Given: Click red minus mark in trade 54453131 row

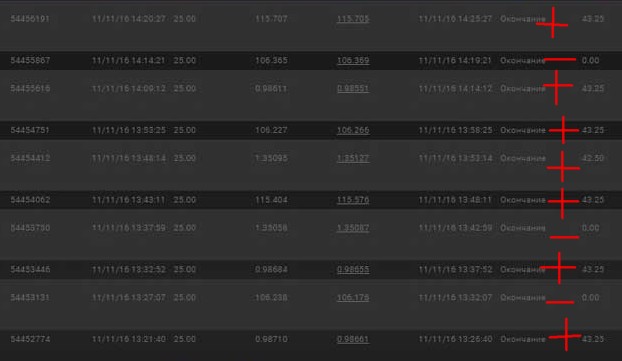Looking at the screenshot, I should (x=560, y=302).
